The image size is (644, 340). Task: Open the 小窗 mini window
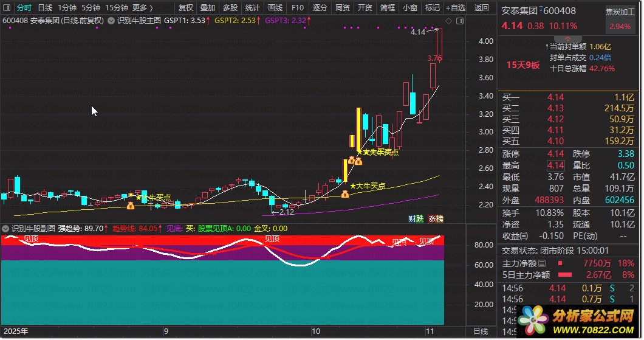pos(409,7)
